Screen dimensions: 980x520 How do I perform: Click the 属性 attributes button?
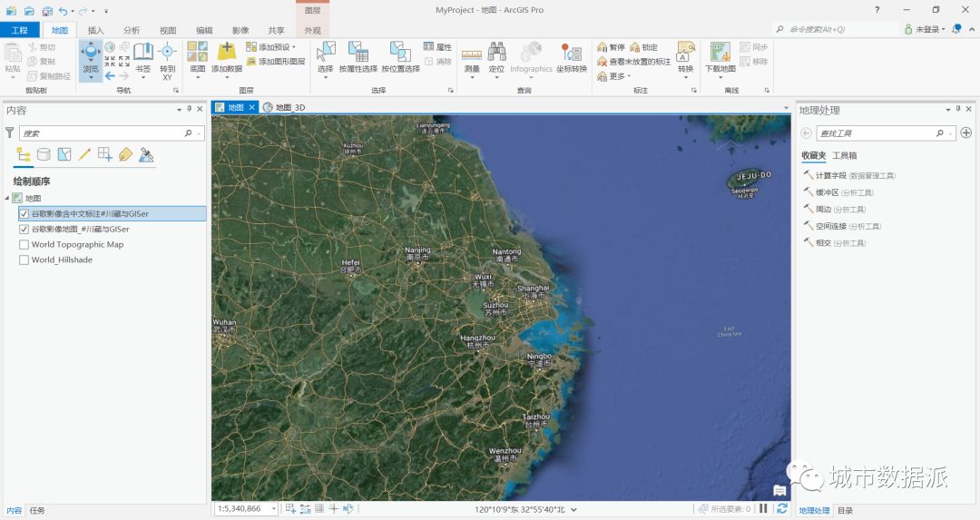click(437, 47)
